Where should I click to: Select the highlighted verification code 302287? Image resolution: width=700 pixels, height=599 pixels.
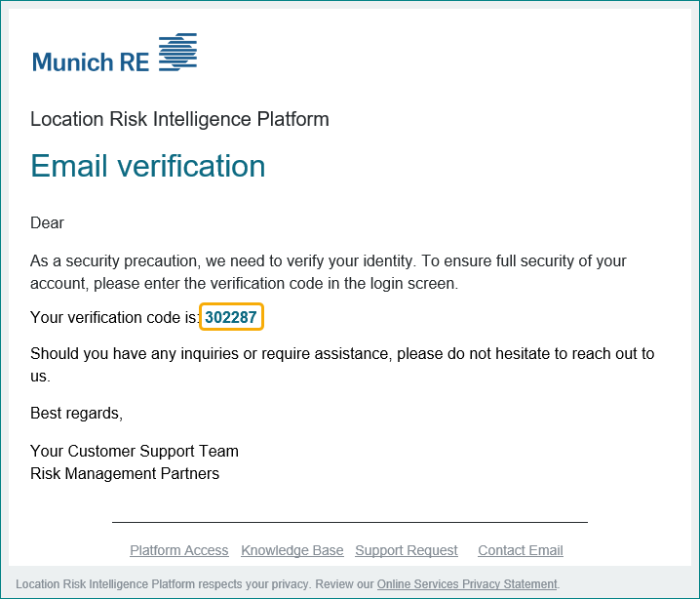click(x=231, y=317)
